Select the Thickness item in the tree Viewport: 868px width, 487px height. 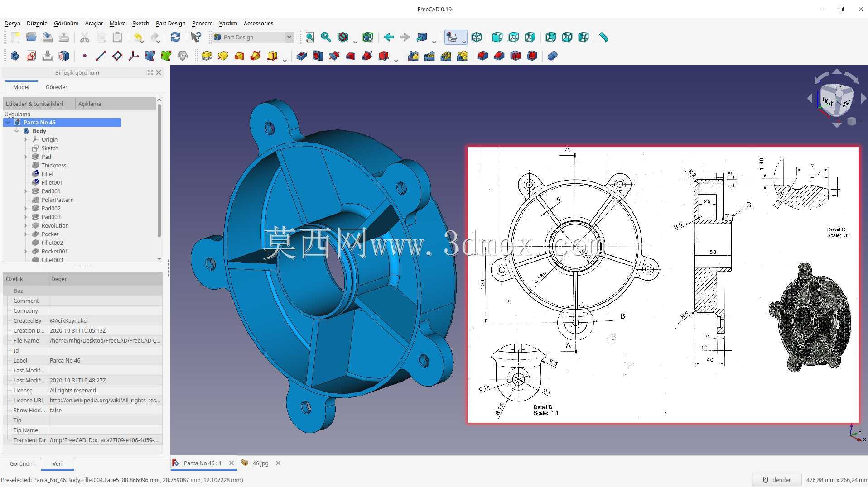pos(54,165)
